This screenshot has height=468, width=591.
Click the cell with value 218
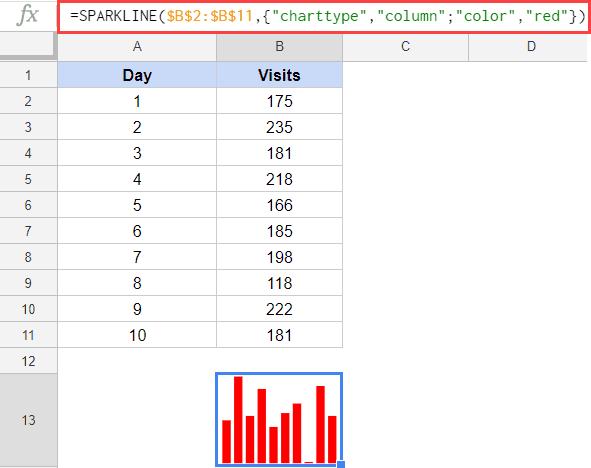pos(279,179)
